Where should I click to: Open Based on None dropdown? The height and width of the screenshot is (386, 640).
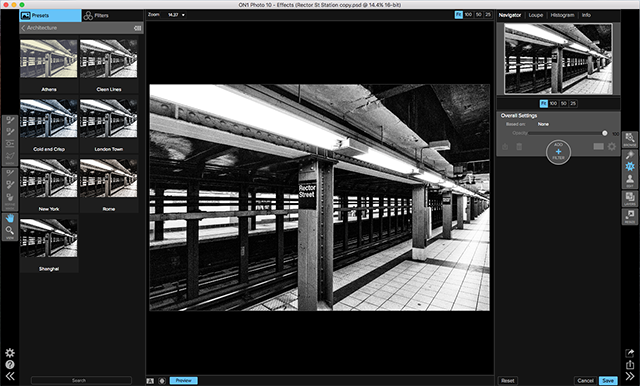click(543, 124)
